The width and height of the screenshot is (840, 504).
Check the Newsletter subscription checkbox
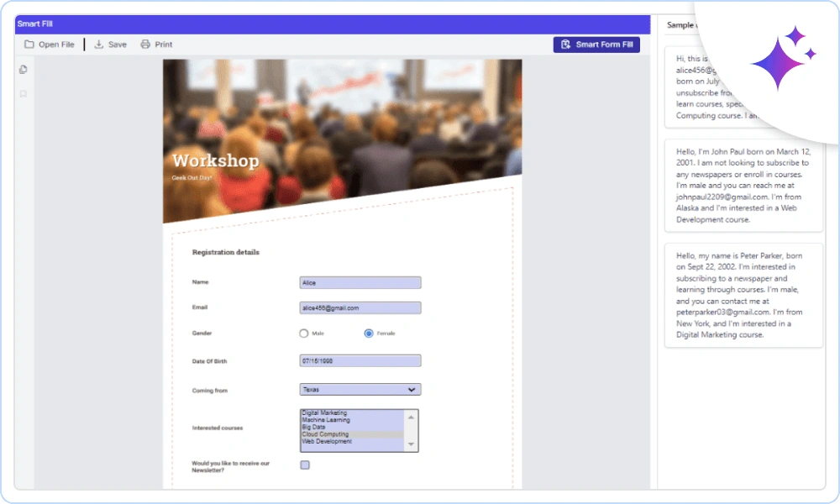tap(304, 465)
